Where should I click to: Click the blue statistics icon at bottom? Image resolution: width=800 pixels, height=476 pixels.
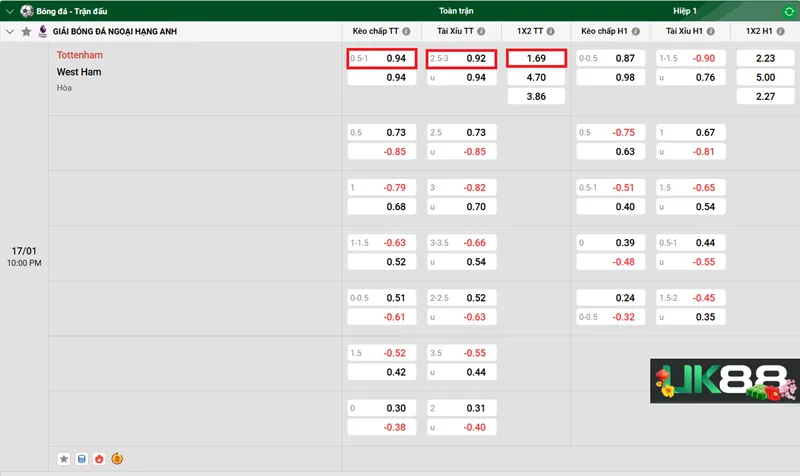[81, 459]
